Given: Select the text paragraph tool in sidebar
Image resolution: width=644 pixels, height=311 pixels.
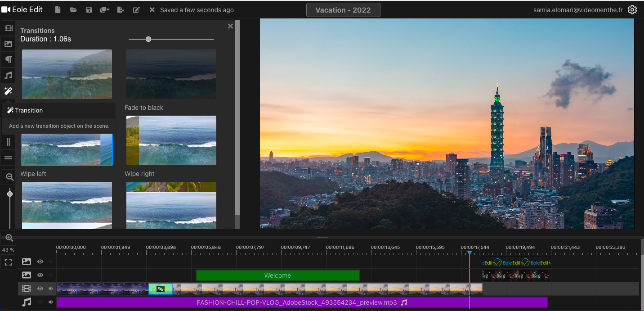Looking at the screenshot, I should [8, 59].
